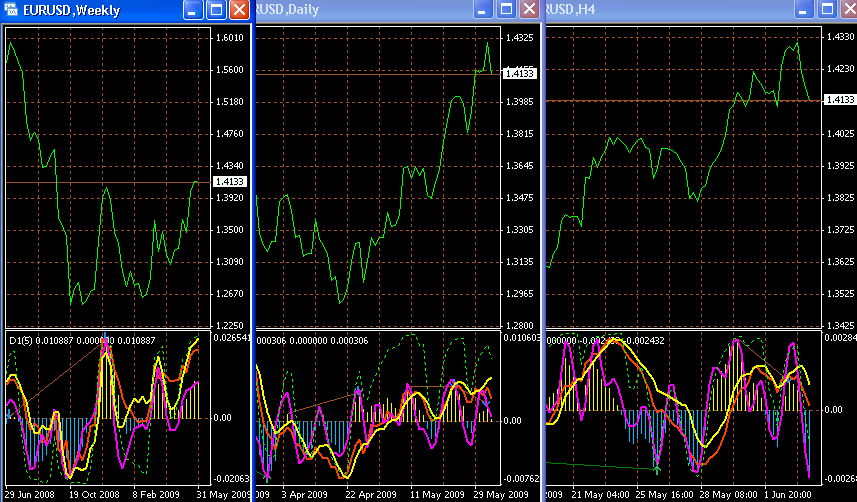Click the 1.5600 price level on Weekly scale
This screenshot has width=857, height=502.
click(x=230, y=70)
